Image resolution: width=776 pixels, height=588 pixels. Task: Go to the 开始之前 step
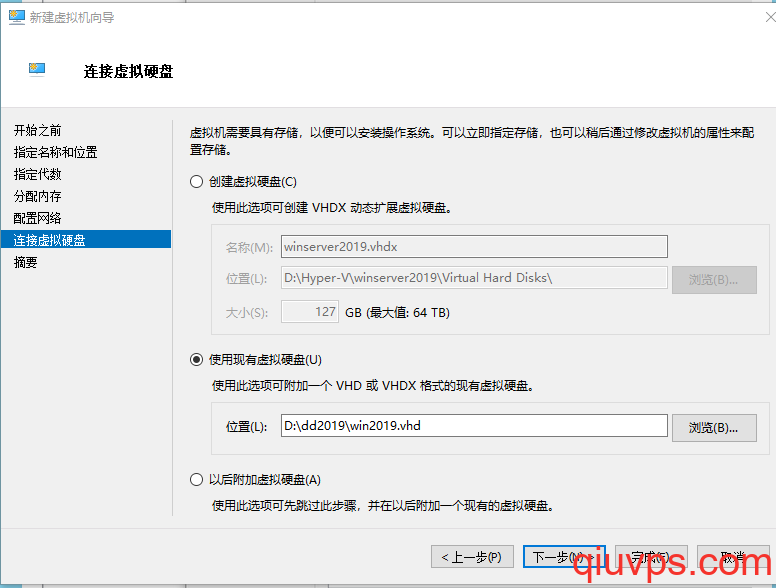click(x=38, y=130)
